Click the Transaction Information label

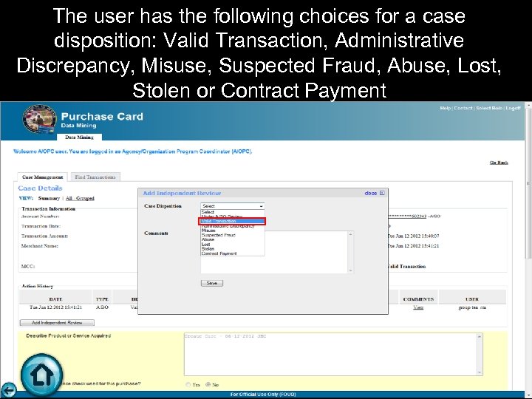(x=48, y=208)
